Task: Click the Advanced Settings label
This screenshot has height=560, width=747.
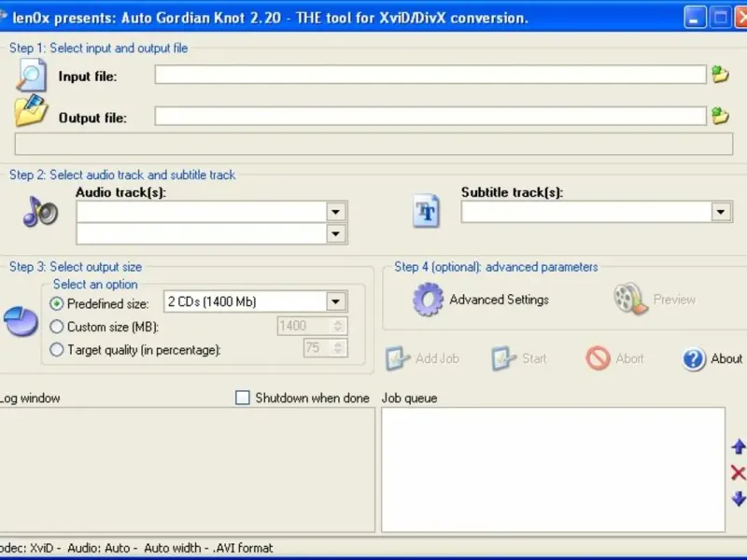Action: [x=499, y=300]
